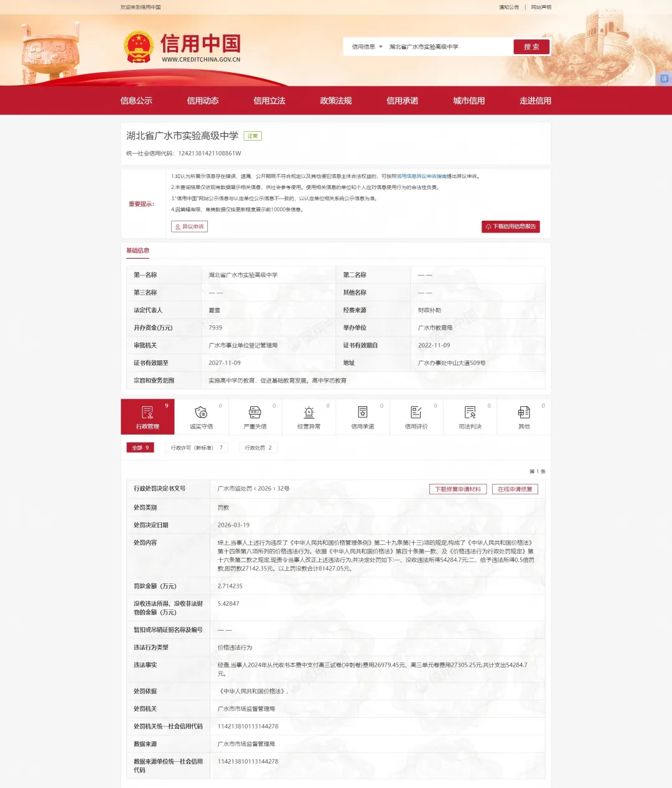Click penalty date 2026-03-19

click(x=234, y=525)
